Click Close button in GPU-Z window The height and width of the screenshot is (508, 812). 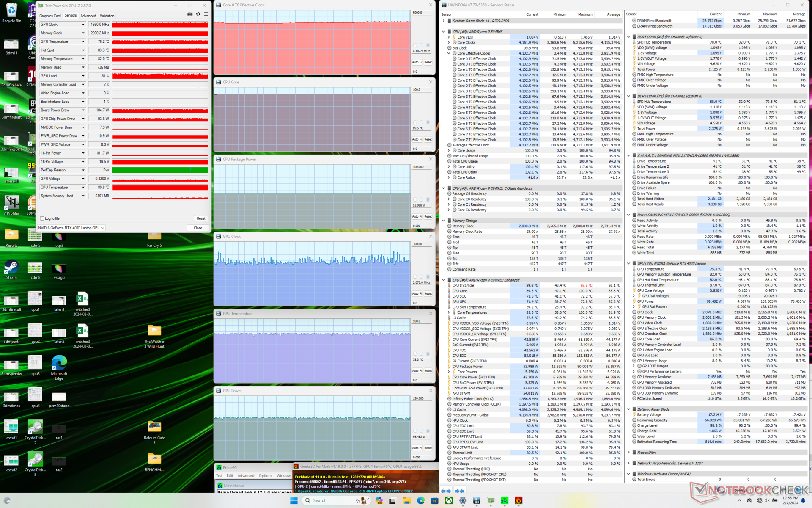[x=198, y=228]
